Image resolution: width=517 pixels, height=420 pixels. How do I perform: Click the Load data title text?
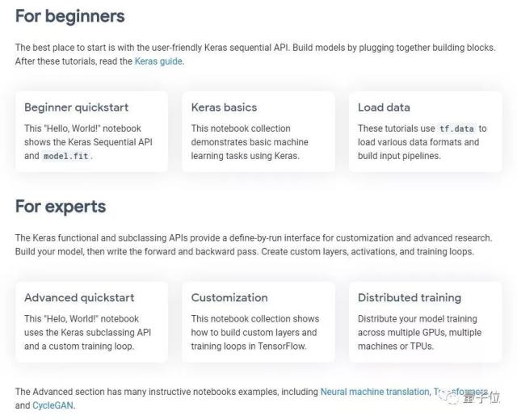coord(384,107)
